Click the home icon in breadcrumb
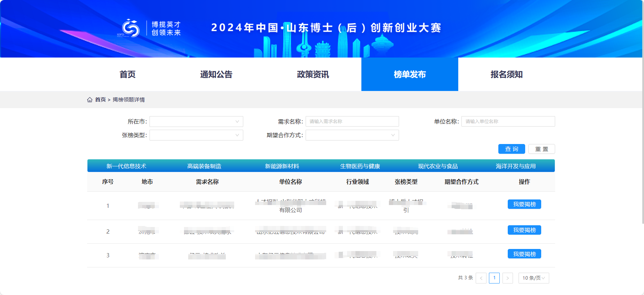Screen dimensions: 644x295 90,100
